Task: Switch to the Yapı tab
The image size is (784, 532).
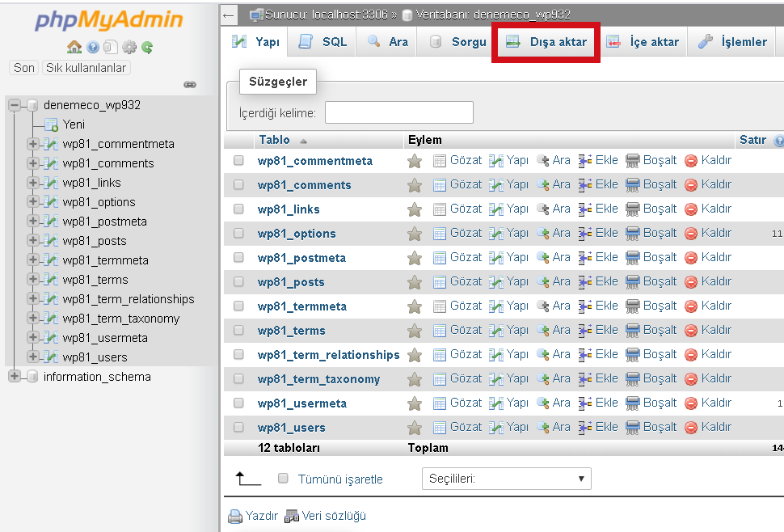Action: (255, 42)
